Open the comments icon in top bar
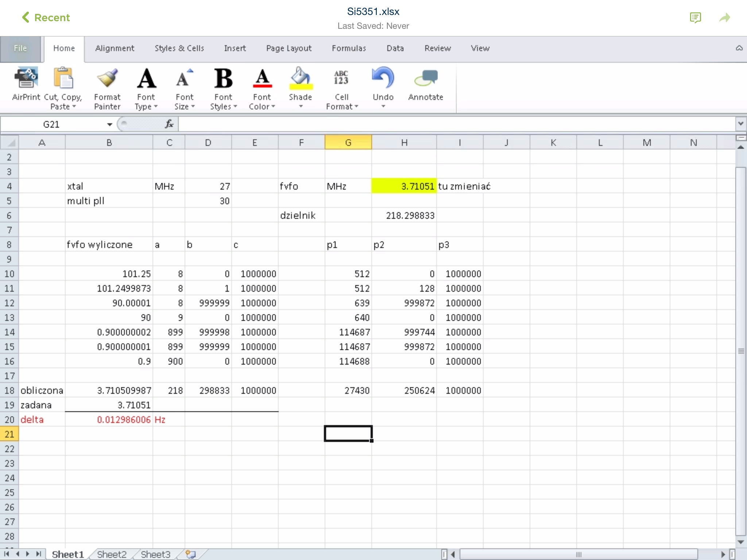The image size is (747, 560). (695, 17)
